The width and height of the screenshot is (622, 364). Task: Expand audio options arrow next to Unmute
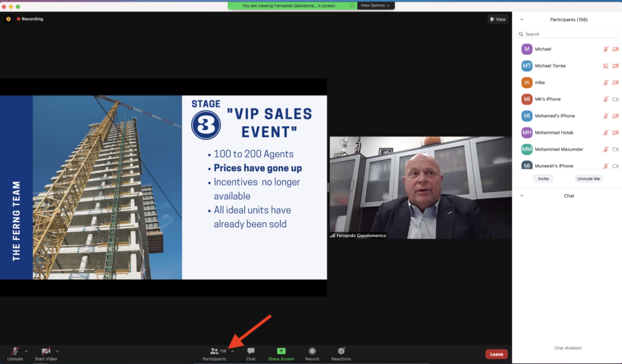pos(26,351)
